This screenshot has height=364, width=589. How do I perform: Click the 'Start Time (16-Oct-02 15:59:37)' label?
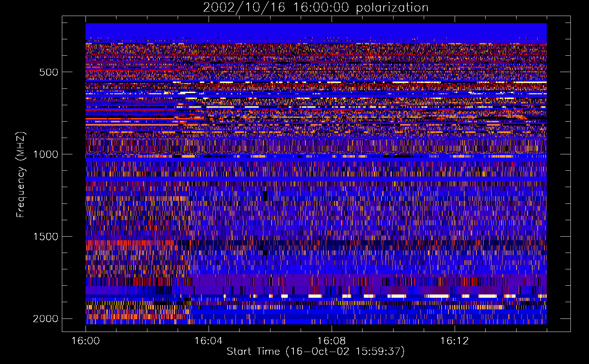click(316, 352)
